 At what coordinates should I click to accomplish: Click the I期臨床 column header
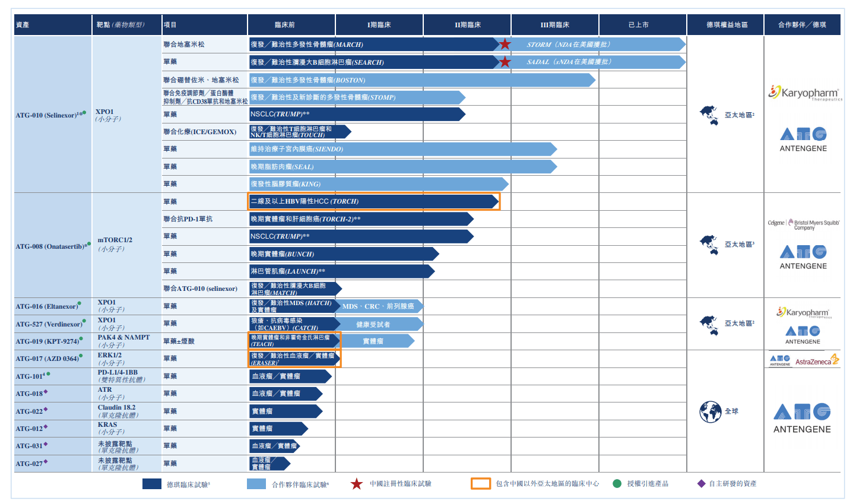pyautogui.click(x=379, y=25)
